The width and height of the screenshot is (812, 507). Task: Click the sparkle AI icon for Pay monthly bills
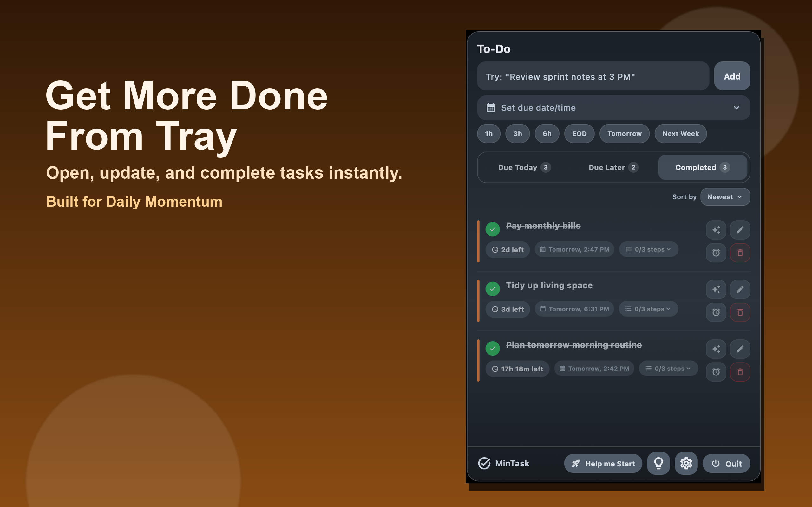click(716, 230)
